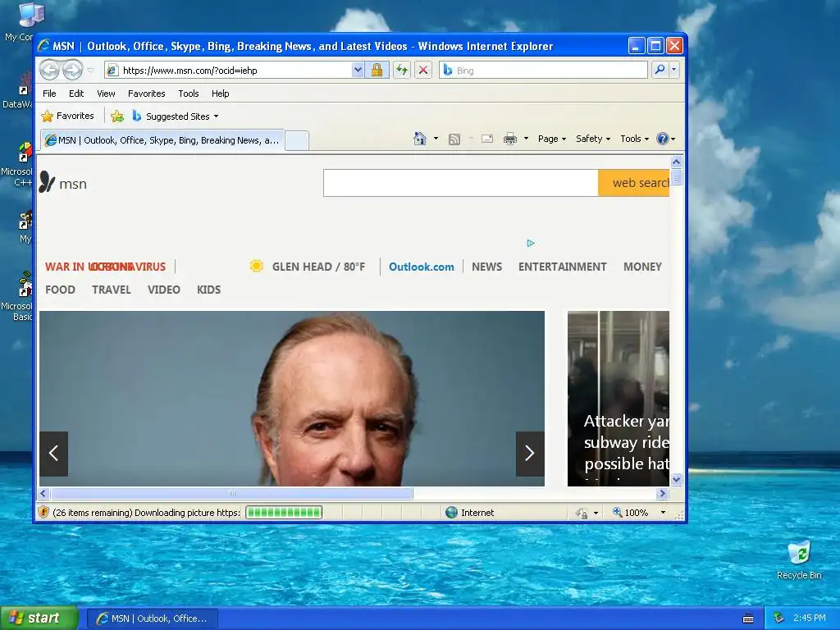Click the msn butterfly logo
The width and height of the screenshot is (840, 630).
point(62,183)
